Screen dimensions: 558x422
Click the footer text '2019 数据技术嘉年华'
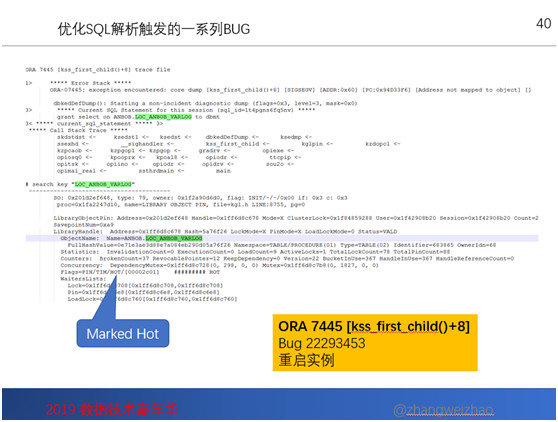click(x=112, y=409)
